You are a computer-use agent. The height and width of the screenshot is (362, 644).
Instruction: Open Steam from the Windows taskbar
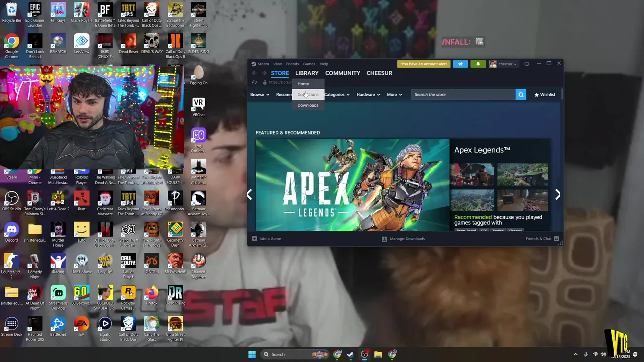click(351, 354)
